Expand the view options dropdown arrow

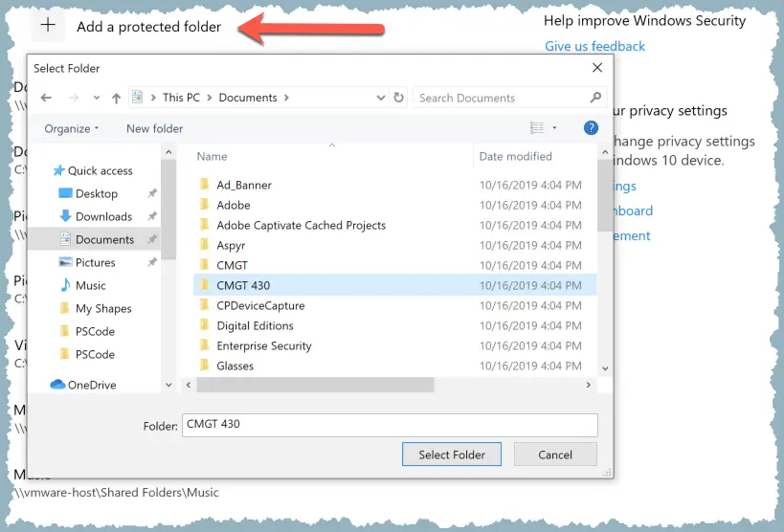point(554,128)
